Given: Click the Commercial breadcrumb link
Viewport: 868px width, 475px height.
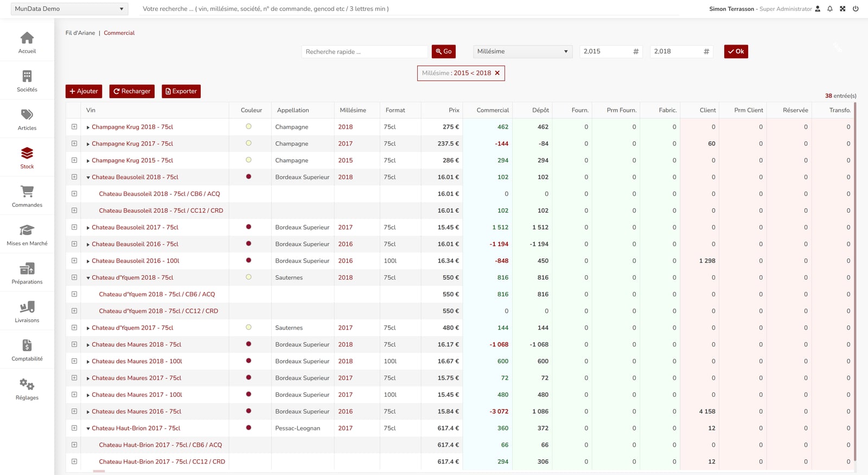Looking at the screenshot, I should [119, 33].
